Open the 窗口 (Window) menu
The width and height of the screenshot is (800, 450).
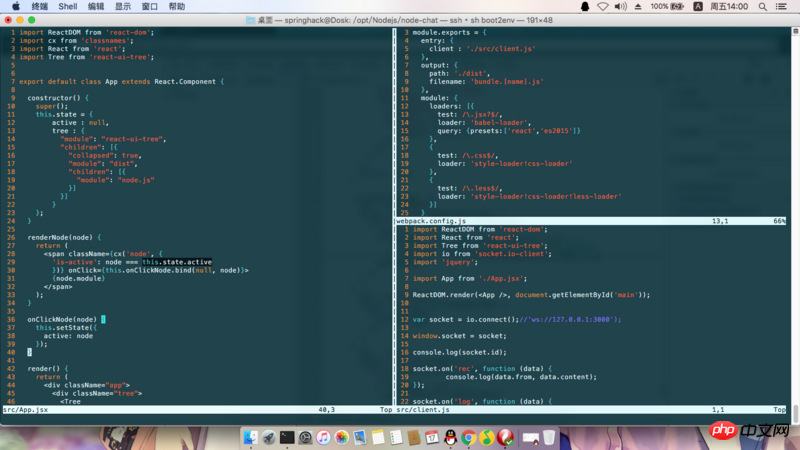click(149, 6)
